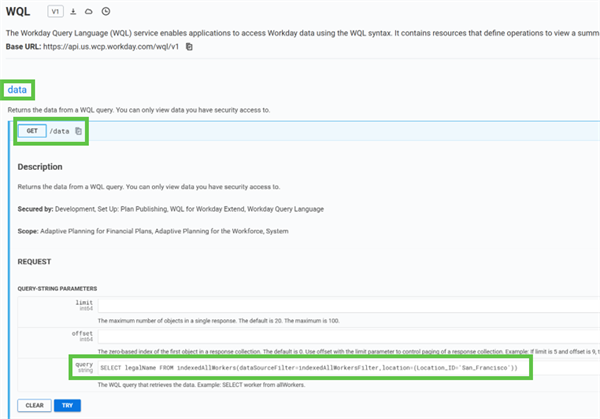Click the TRY button

67,405
